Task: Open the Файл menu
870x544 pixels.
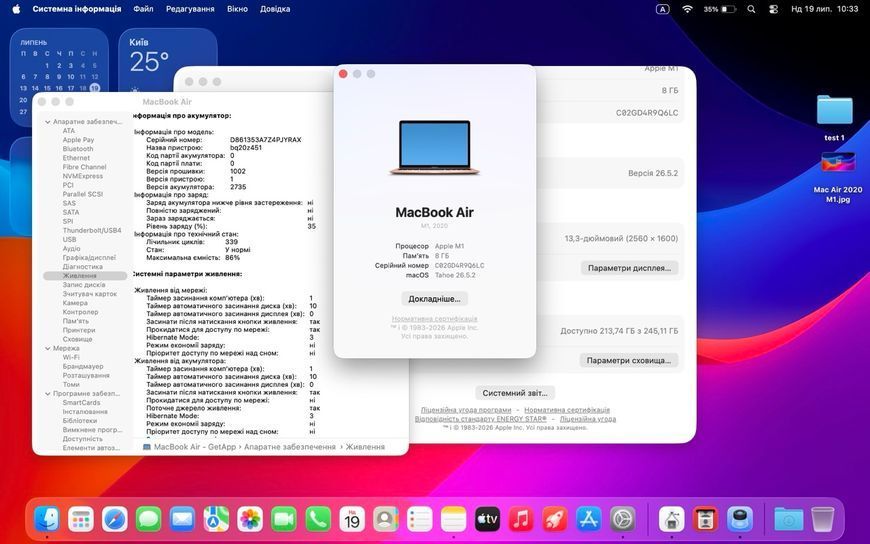Action: pyautogui.click(x=143, y=9)
